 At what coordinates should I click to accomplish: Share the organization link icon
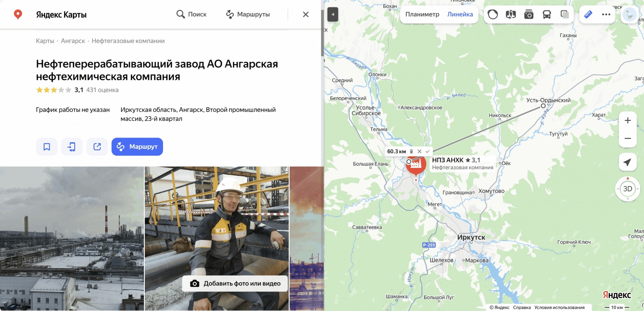[97, 147]
